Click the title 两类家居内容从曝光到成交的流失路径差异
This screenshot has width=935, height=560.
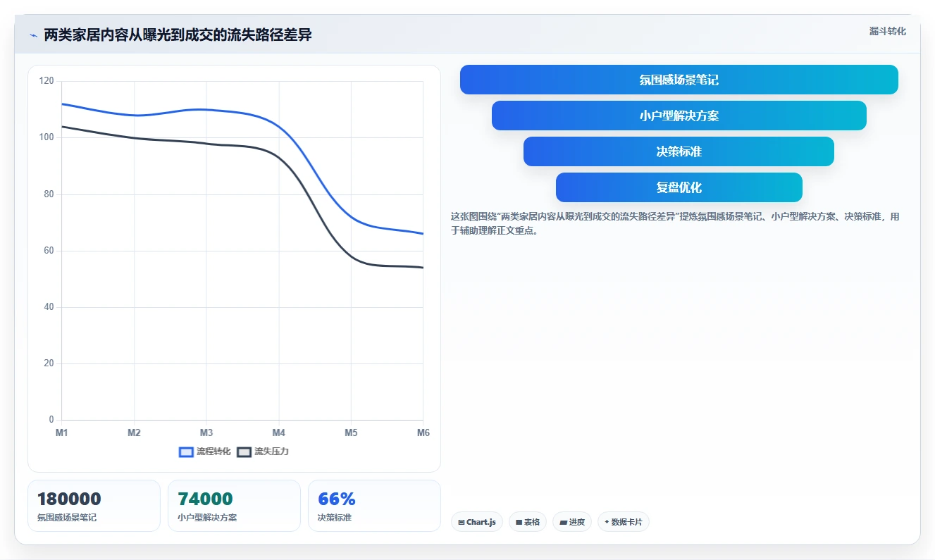[x=178, y=35]
